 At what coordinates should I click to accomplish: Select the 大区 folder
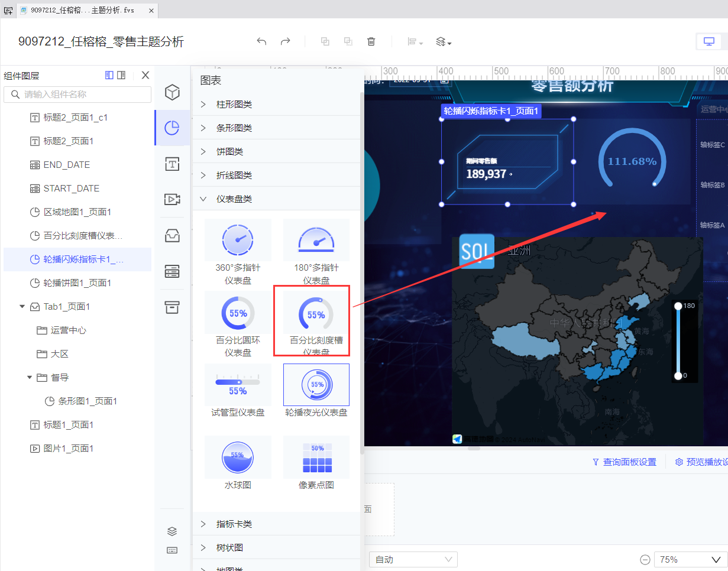click(60, 354)
